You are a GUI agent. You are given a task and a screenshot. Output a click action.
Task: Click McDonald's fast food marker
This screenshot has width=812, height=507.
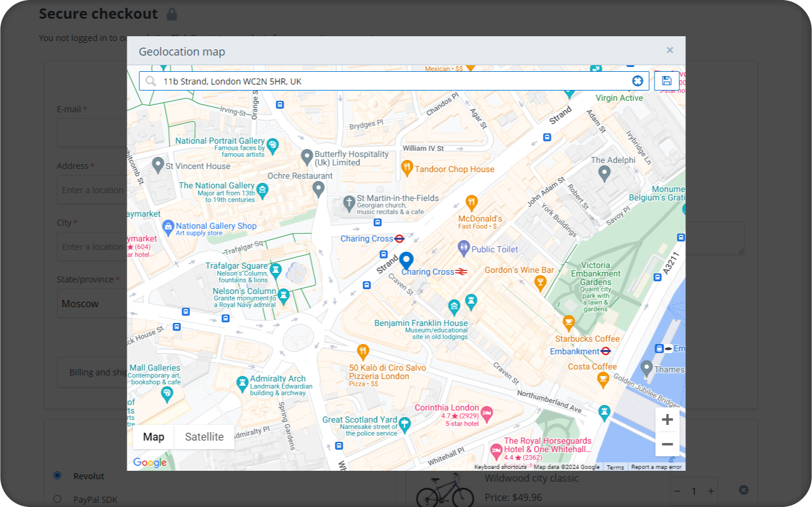point(472,202)
